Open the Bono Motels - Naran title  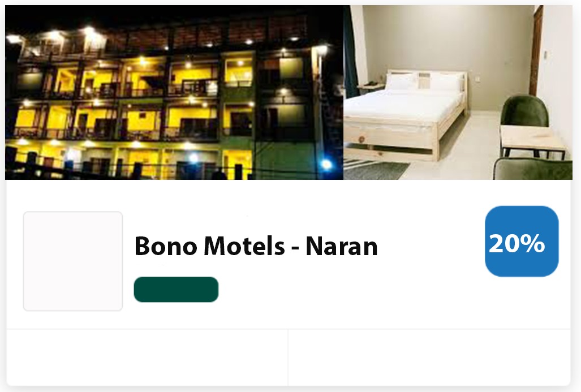pyautogui.click(x=256, y=246)
